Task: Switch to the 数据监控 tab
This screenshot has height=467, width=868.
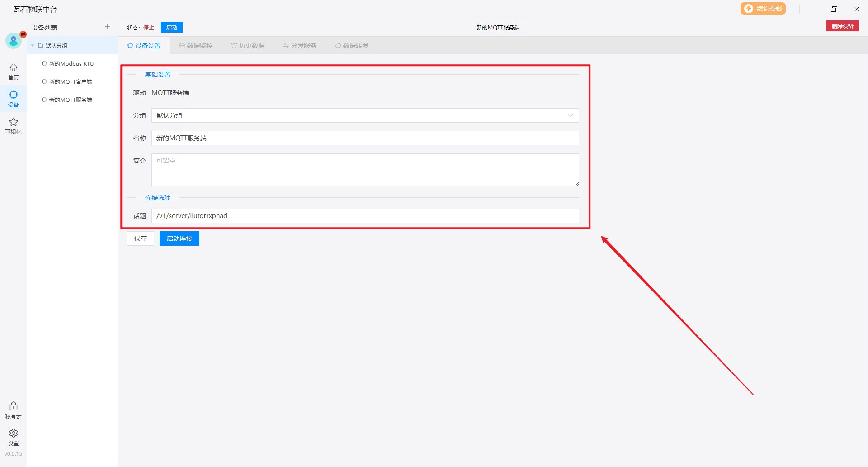Action: (196, 46)
